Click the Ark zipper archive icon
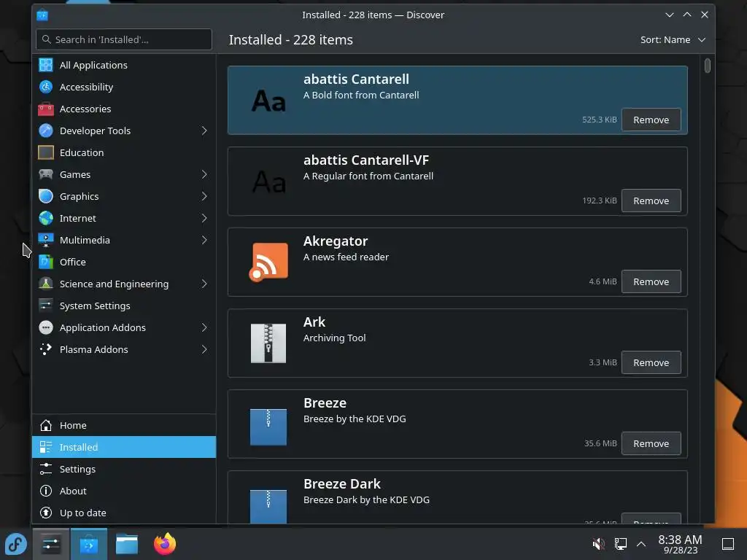This screenshot has height=560, width=747. click(268, 343)
